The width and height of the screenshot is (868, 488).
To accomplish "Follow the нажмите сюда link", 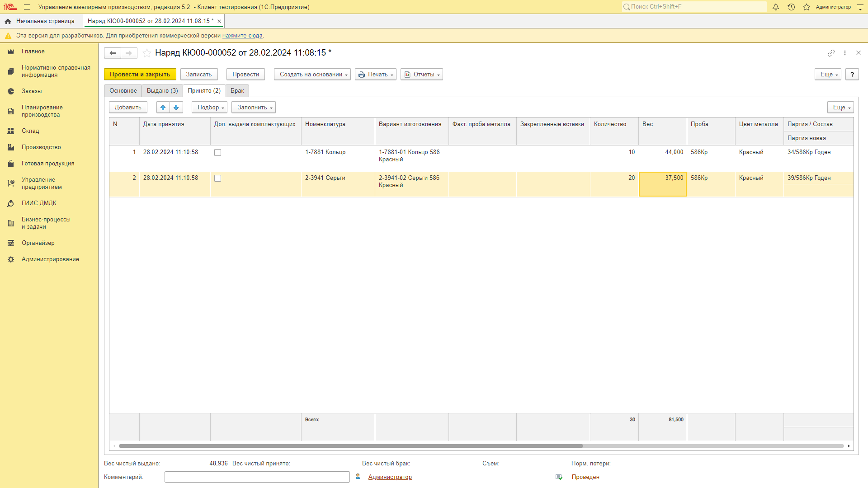I will pos(242,36).
